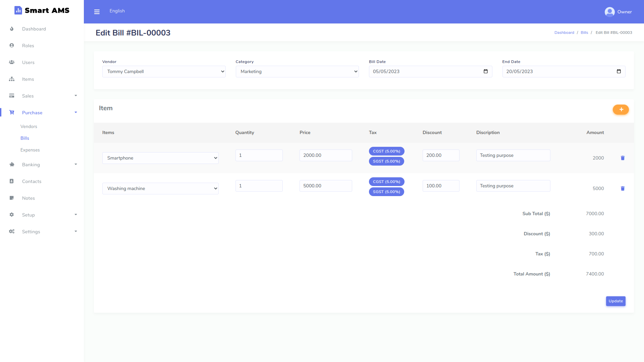The width and height of the screenshot is (644, 362).
Task: Open the Vendor dropdown showing Tommy Campbell
Action: [x=164, y=71]
